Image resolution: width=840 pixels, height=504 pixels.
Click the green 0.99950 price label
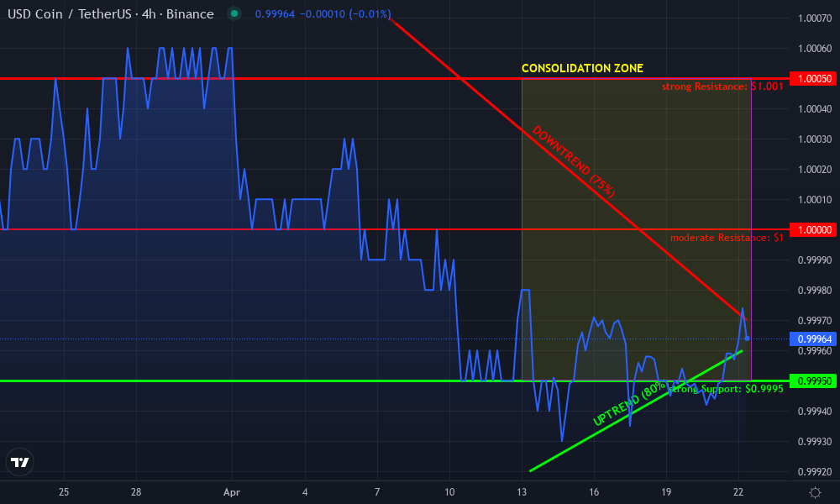point(812,380)
